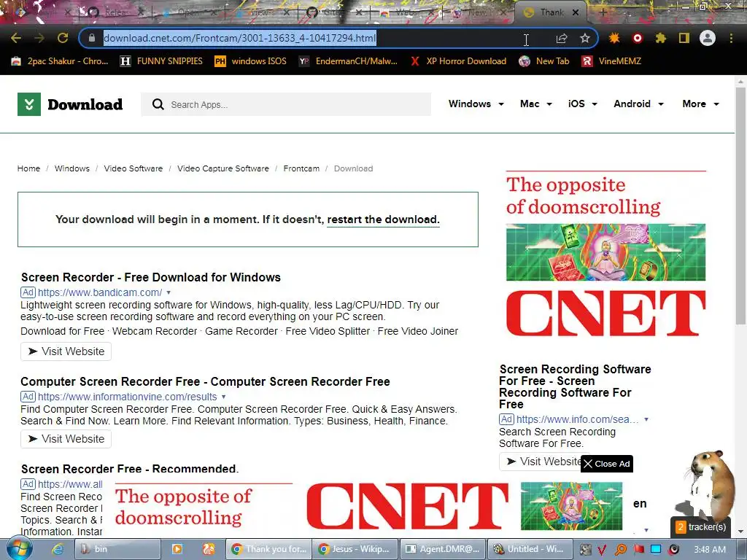Open the XP Horror Download bookmark
747x560 pixels.
[458, 61]
